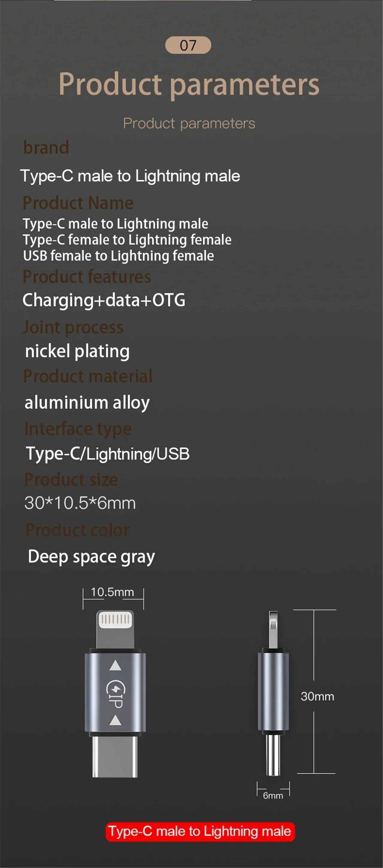Click the 6mm thickness dimension label
The image size is (383, 868).
[x=273, y=795]
